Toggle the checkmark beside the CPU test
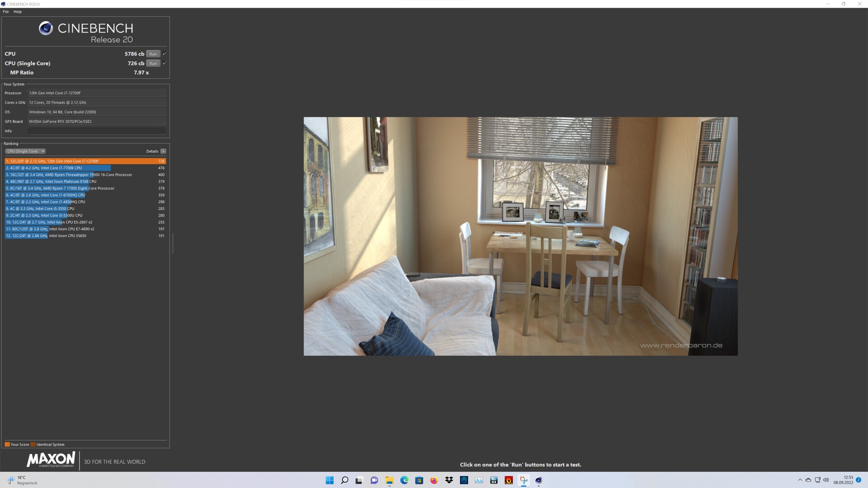This screenshot has width=868, height=488. [165, 53]
